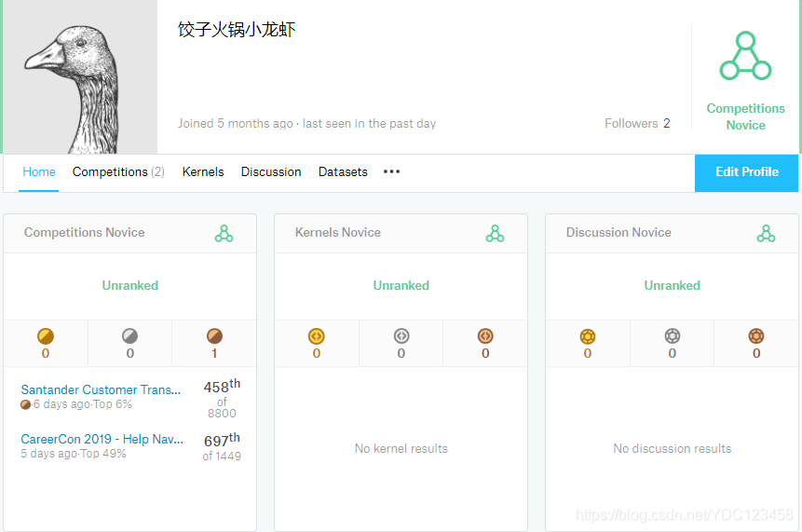Click 'No discussion results' text

pos(673,449)
